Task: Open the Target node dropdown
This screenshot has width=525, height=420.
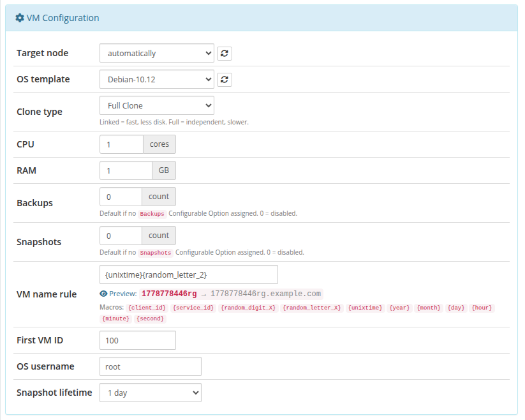Action: [x=157, y=53]
